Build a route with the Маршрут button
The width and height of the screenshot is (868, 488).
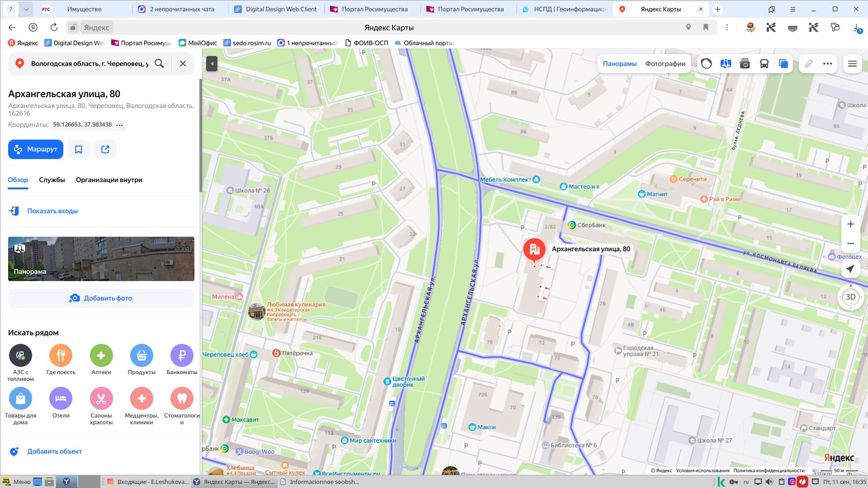36,149
